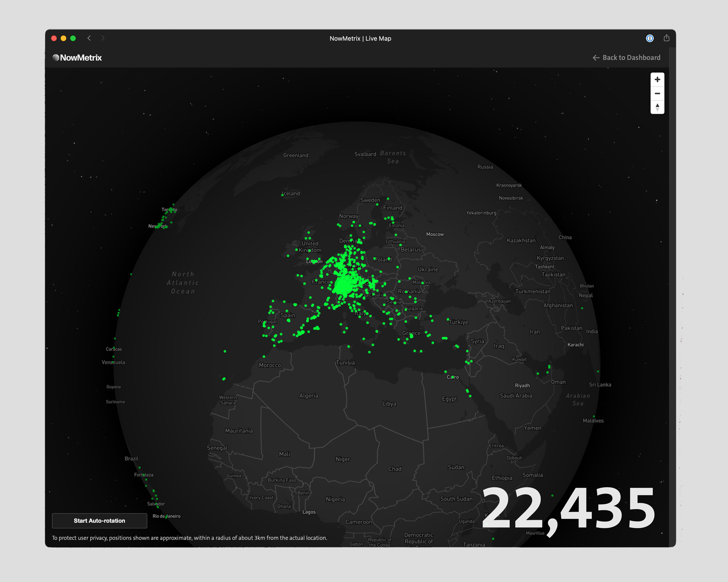Go forward using the right chevron arrow
728x582 pixels.
click(103, 38)
